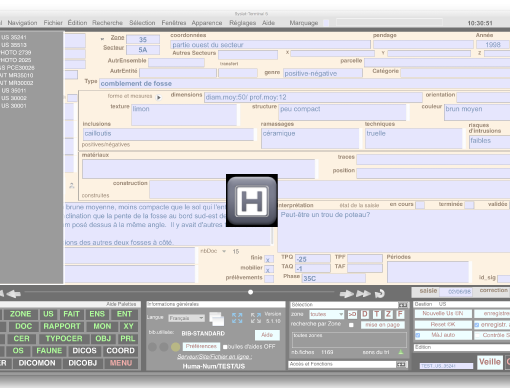Click the central H stop icon
Viewport: 510px width, 388px height.
tap(252, 200)
